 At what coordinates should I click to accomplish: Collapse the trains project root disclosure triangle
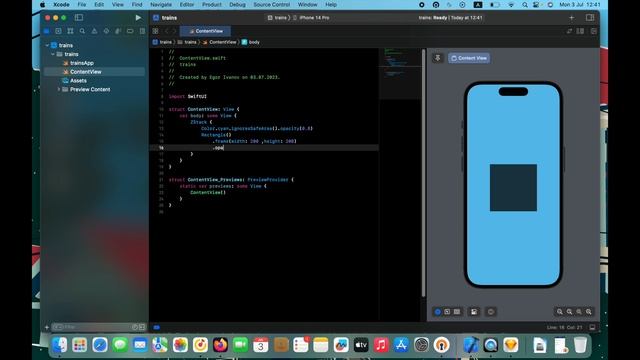tap(47, 45)
